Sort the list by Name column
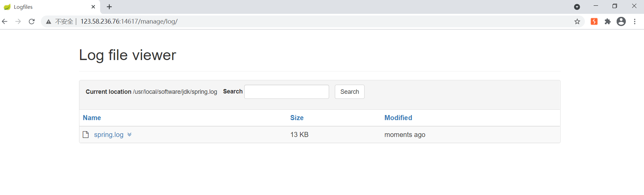 [x=92, y=118]
